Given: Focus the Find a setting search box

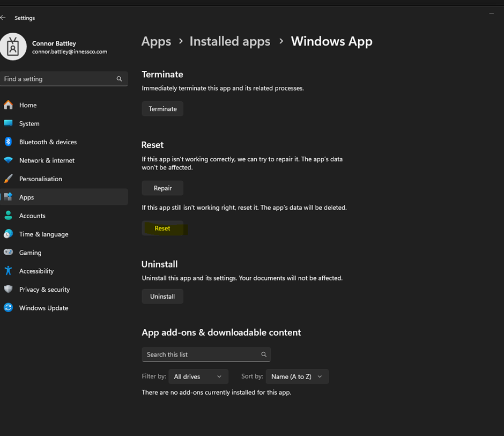Looking at the screenshot, I should (58, 79).
